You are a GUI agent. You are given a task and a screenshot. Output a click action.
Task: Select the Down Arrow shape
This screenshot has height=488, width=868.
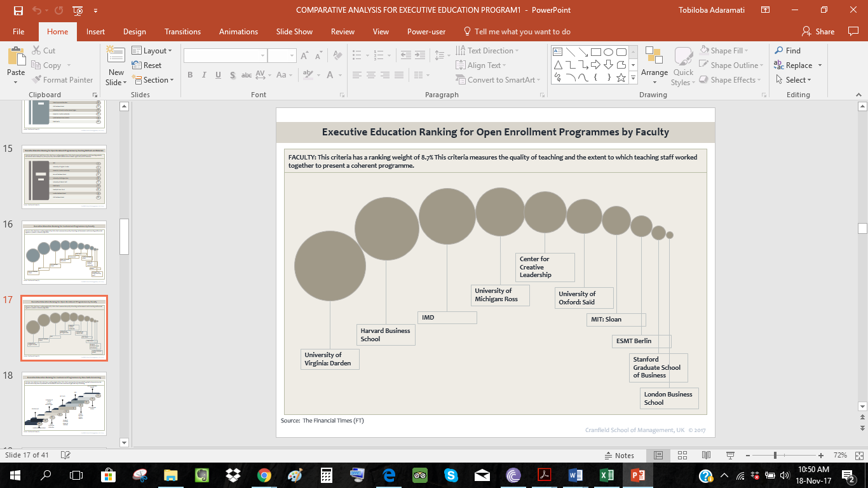pyautogui.click(x=608, y=65)
